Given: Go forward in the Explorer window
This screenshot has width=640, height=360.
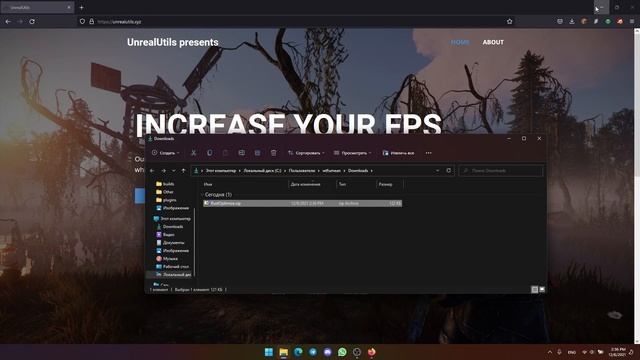Looking at the screenshot, I should [x=163, y=171].
